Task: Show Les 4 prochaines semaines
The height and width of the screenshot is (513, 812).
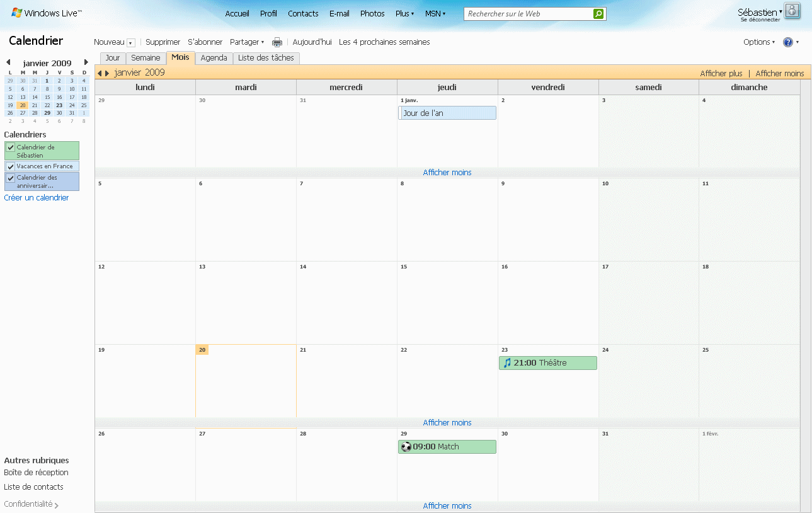Action: click(x=384, y=42)
